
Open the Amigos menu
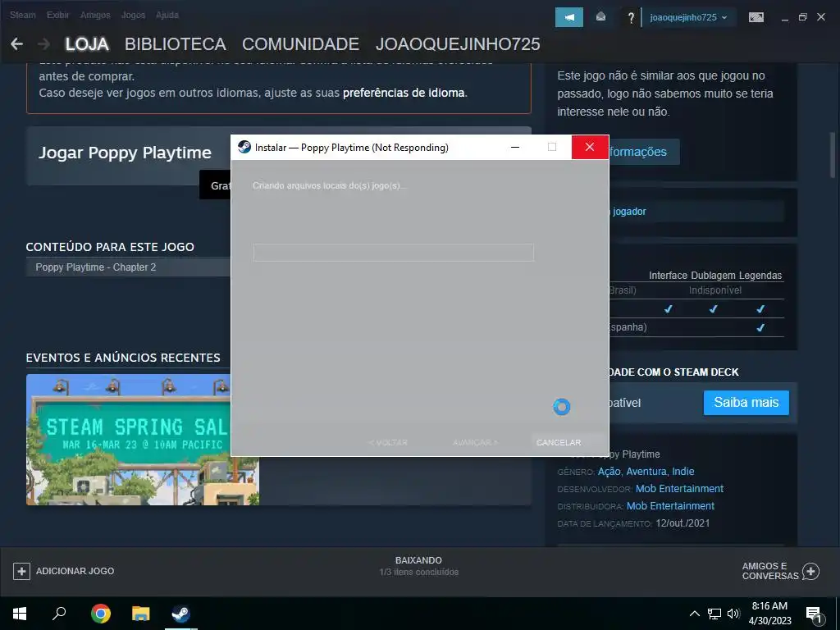point(95,15)
